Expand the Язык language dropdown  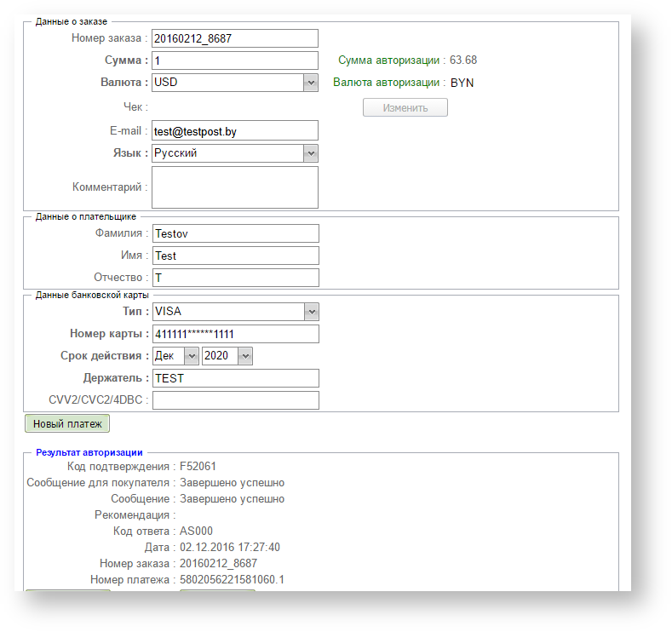[x=234, y=153]
